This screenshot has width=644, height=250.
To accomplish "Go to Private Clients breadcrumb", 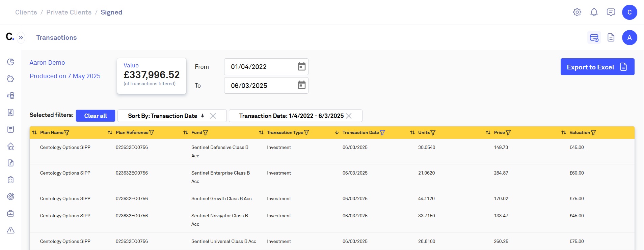I will [x=69, y=12].
